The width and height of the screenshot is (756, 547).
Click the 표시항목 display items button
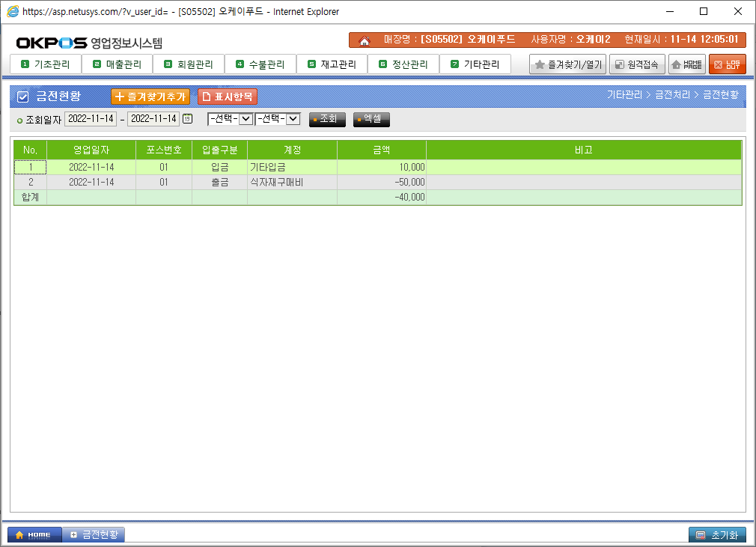click(228, 97)
